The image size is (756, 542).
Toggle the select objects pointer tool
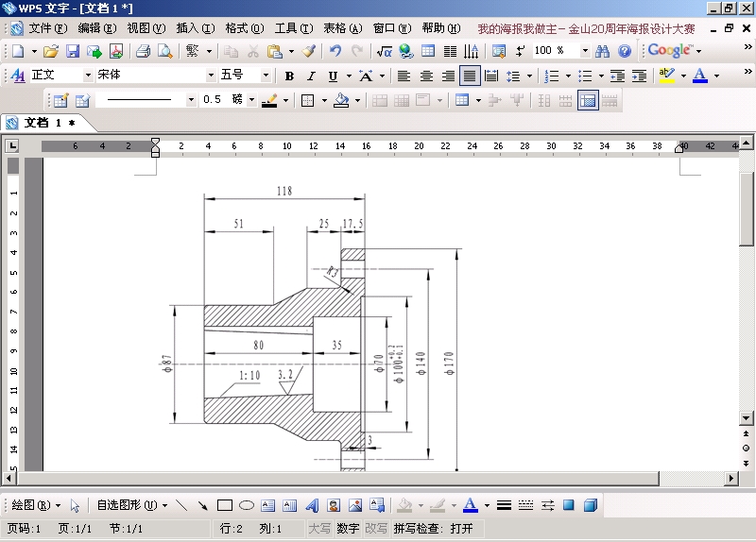75,505
